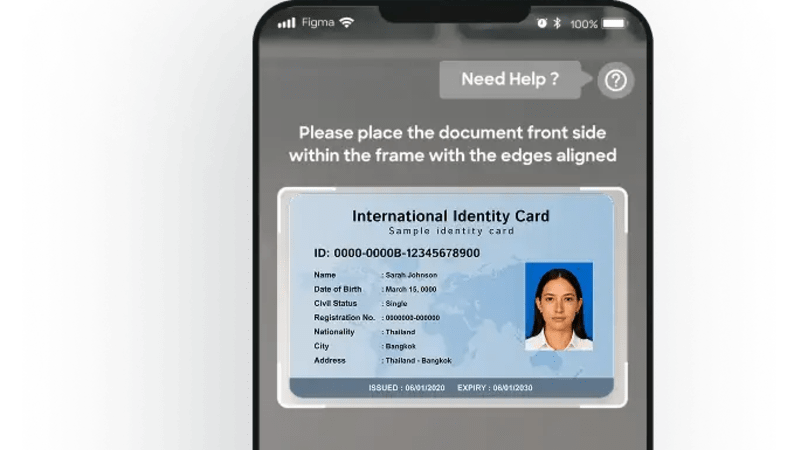Tap the battery indicator icon
This screenshot has width=800, height=450.
[x=614, y=23]
